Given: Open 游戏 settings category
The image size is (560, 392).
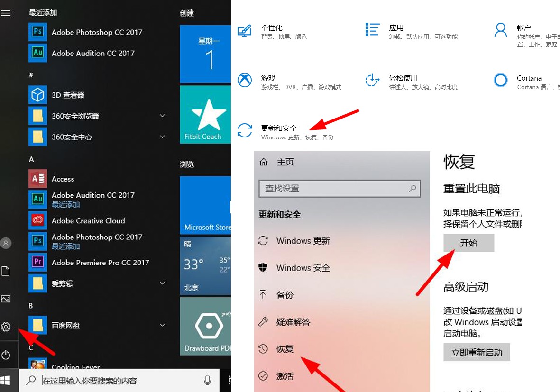Looking at the screenshot, I should tap(290, 82).
